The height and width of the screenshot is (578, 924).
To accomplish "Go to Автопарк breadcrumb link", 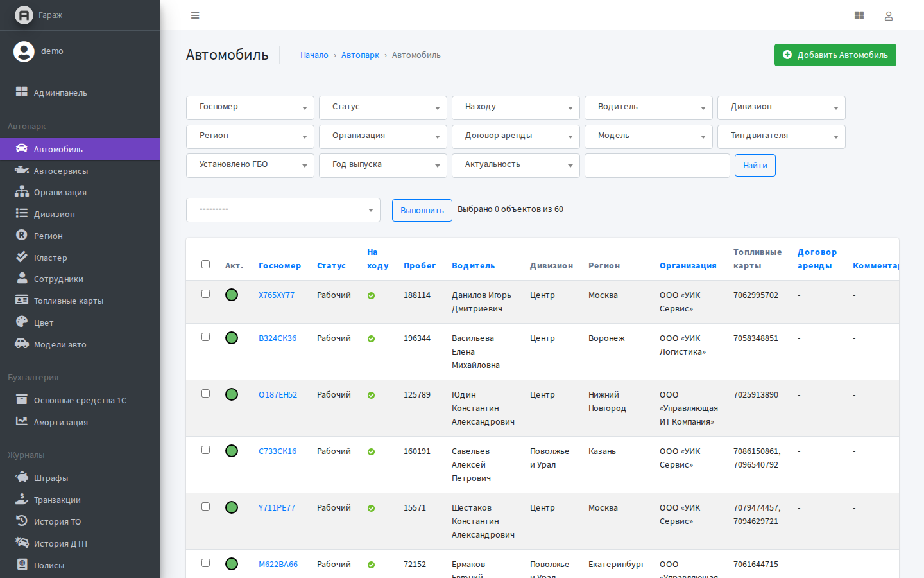I will (x=360, y=55).
